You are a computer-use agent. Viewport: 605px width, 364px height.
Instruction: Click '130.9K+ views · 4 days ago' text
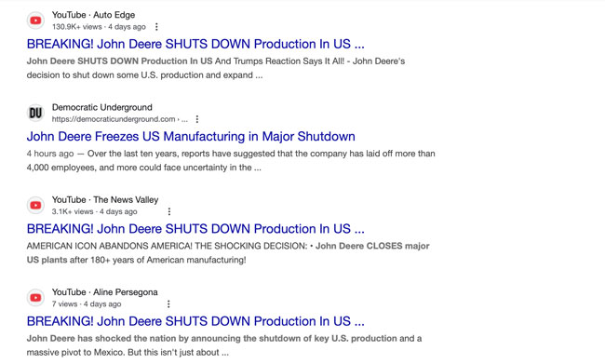[x=99, y=27]
